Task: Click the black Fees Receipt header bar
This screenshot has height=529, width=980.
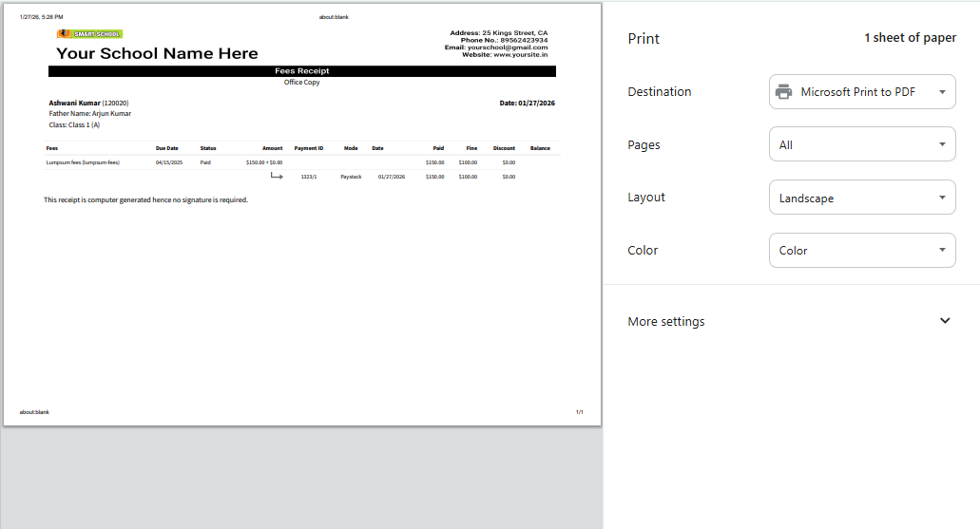Action: coord(302,71)
